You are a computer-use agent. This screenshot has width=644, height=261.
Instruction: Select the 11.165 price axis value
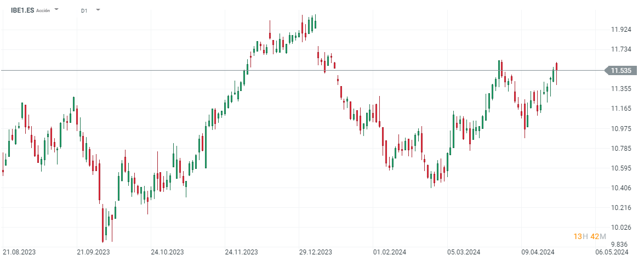(x=621, y=109)
